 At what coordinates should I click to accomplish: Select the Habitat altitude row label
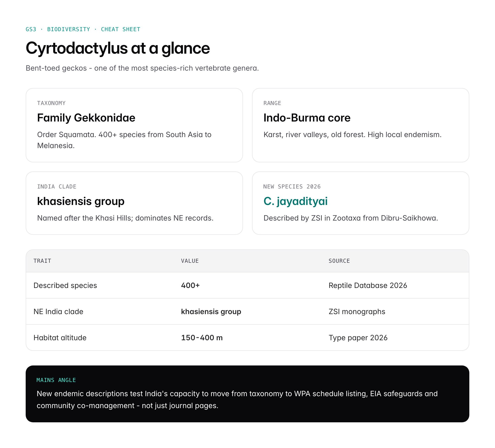(x=60, y=338)
